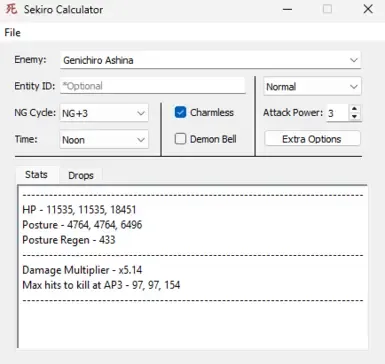
Task: Decrease Attack Power with the down arrow
Action: click(354, 117)
